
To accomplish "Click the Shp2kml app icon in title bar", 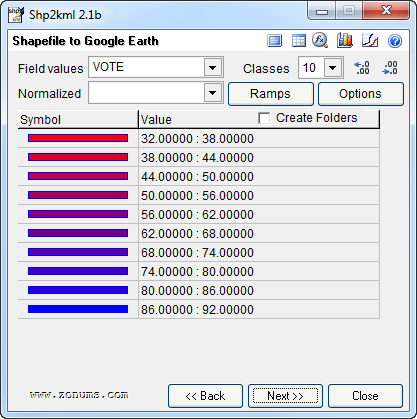I will click(x=16, y=15).
